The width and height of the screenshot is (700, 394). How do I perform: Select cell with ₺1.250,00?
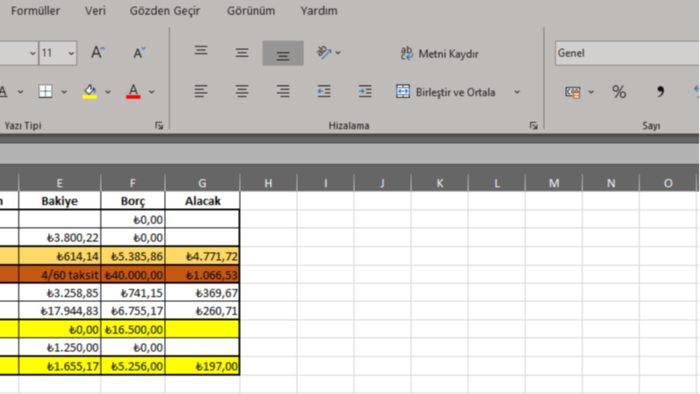pyautogui.click(x=60, y=347)
